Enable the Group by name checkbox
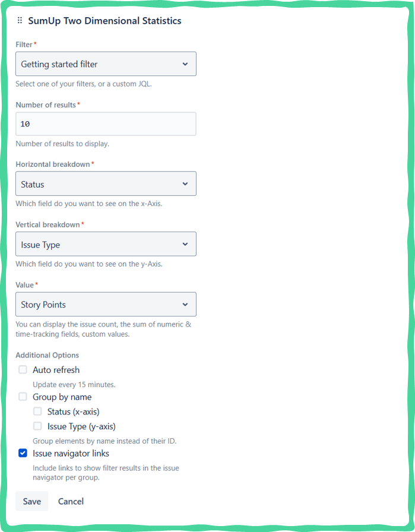This screenshot has width=415, height=532. pyautogui.click(x=23, y=397)
